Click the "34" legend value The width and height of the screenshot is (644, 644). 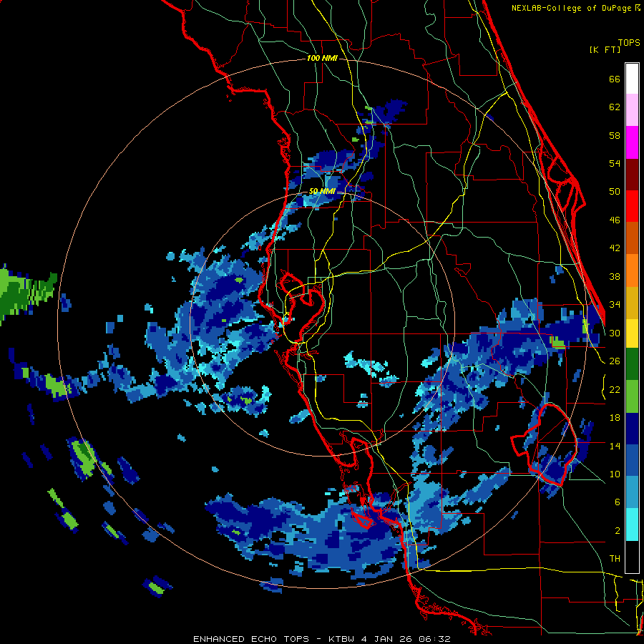(615, 305)
